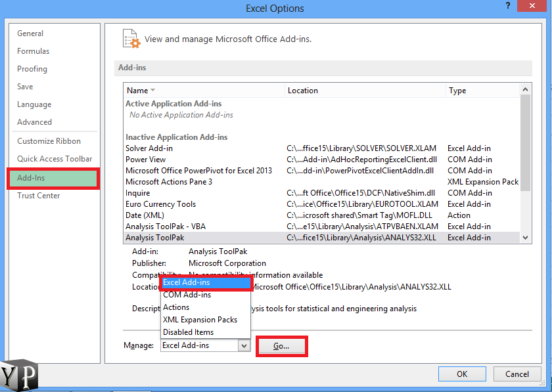Open the General options category
The image size is (552, 392).
[30, 33]
